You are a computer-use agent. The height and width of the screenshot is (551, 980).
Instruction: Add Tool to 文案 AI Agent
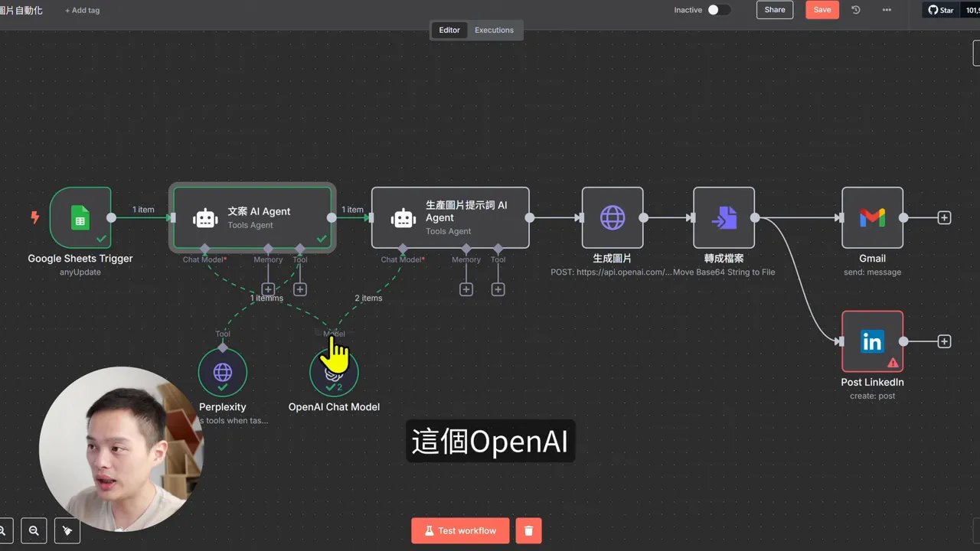tap(300, 289)
